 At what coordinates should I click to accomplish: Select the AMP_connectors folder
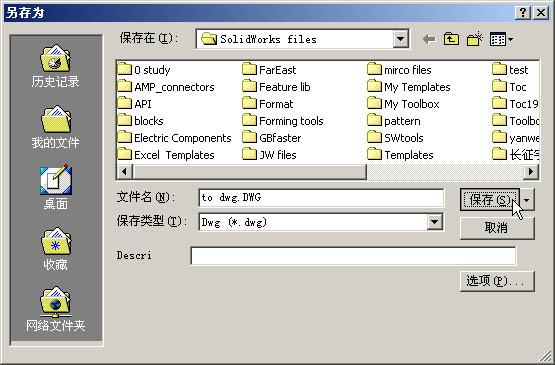(166, 87)
